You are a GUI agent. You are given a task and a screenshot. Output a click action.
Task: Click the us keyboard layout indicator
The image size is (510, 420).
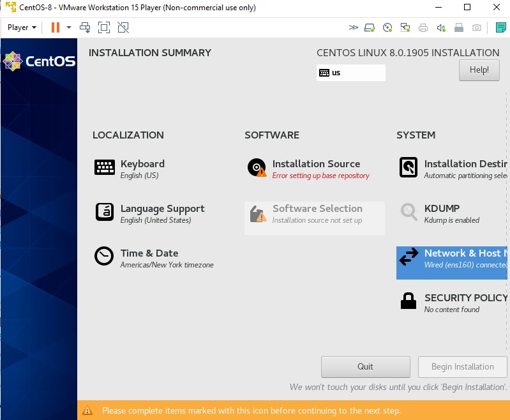[x=351, y=73]
